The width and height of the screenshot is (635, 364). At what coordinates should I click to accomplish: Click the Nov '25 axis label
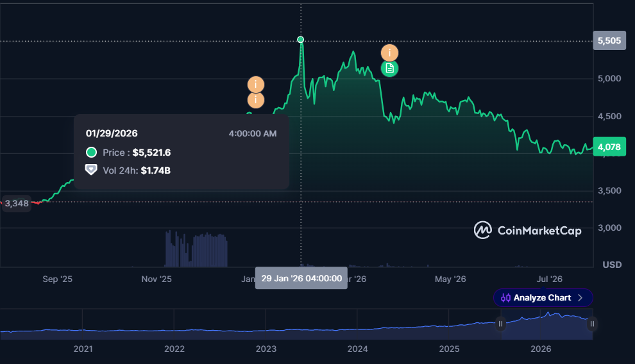(157, 279)
